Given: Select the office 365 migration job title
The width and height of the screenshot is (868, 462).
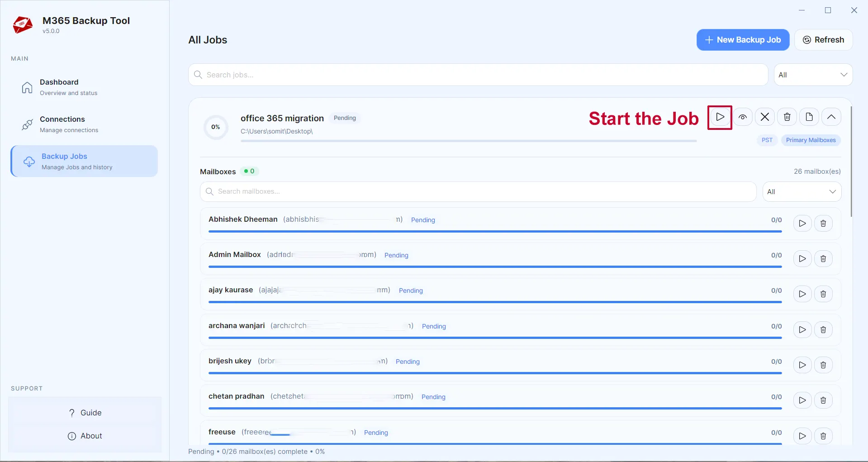Looking at the screenshot, I should (x=282, y=118).
